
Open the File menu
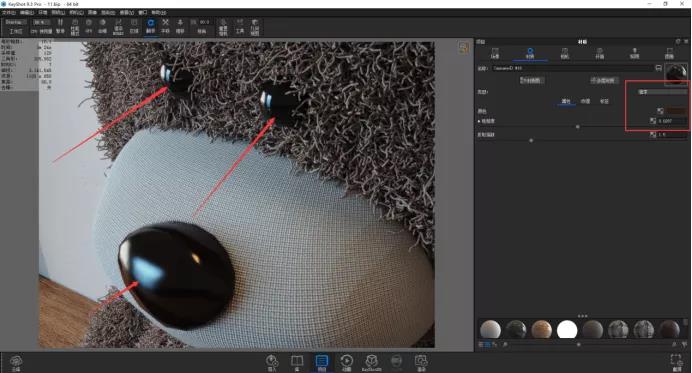click(x=9, y=12)
